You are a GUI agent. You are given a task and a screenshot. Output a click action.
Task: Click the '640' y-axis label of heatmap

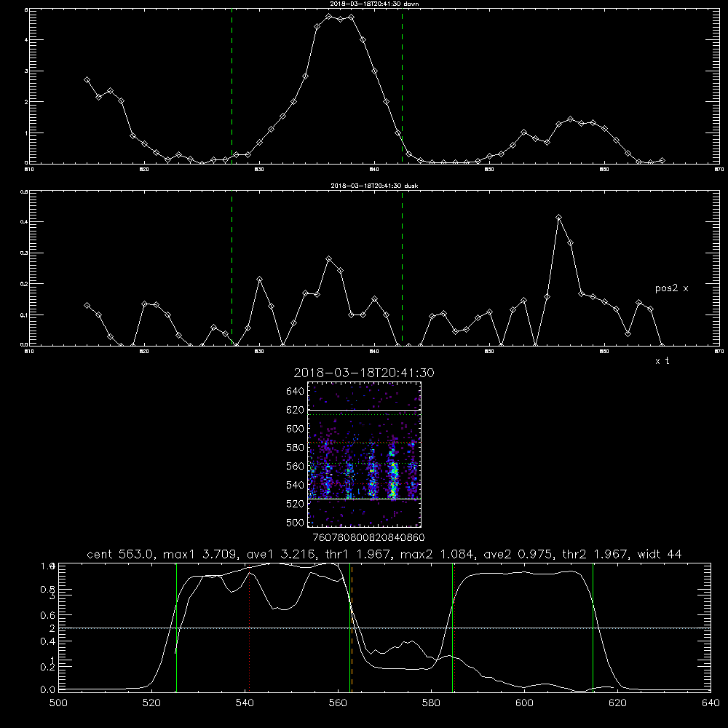296,392
